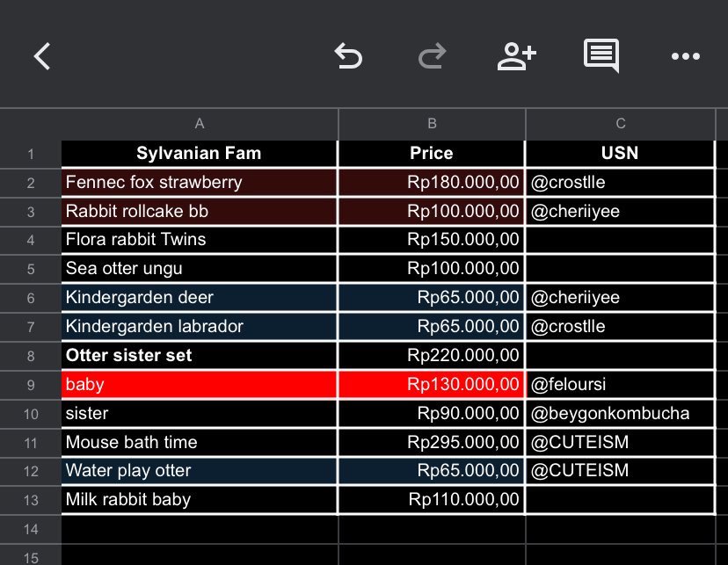
Task: Click username '@feloursi'
Action: pos(620,385)
